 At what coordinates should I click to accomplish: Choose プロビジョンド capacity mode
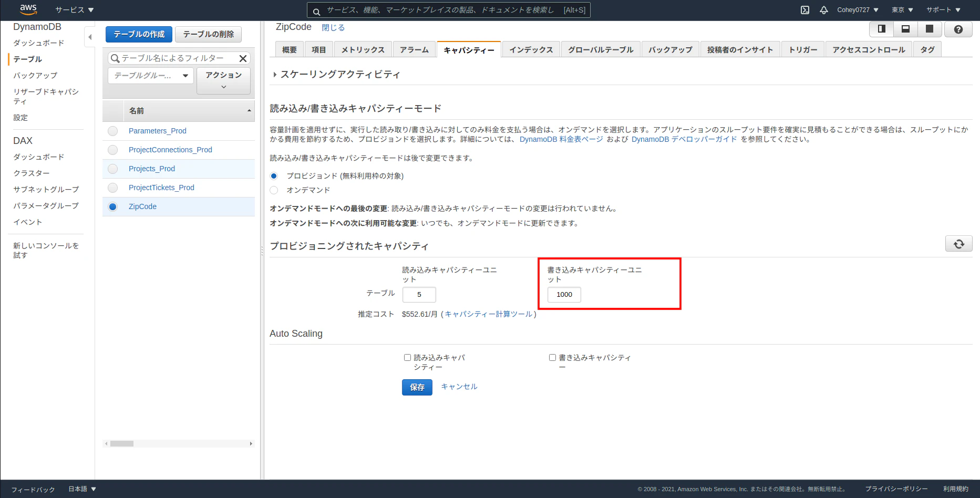(x=274, y=176)
